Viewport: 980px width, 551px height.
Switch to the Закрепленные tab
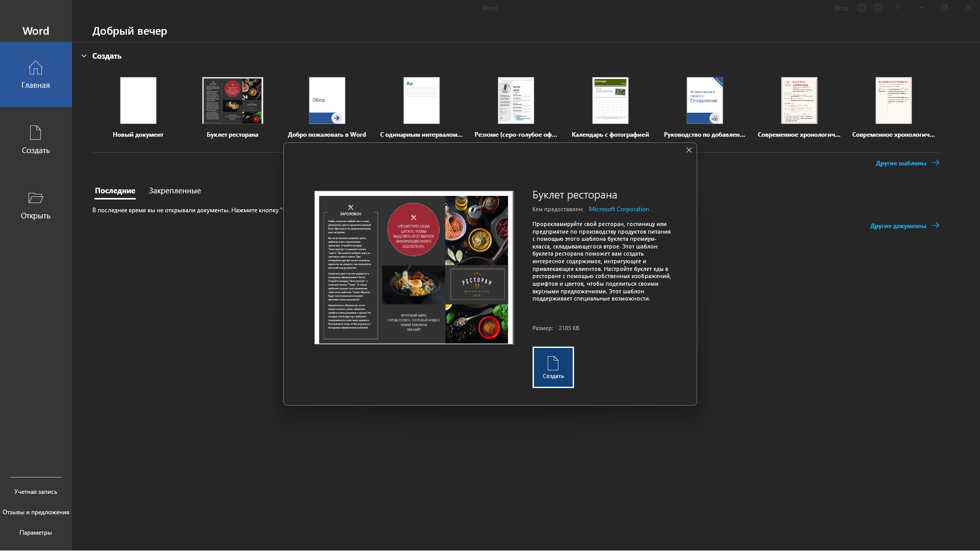pyautogui.click(x=175, y=191)
